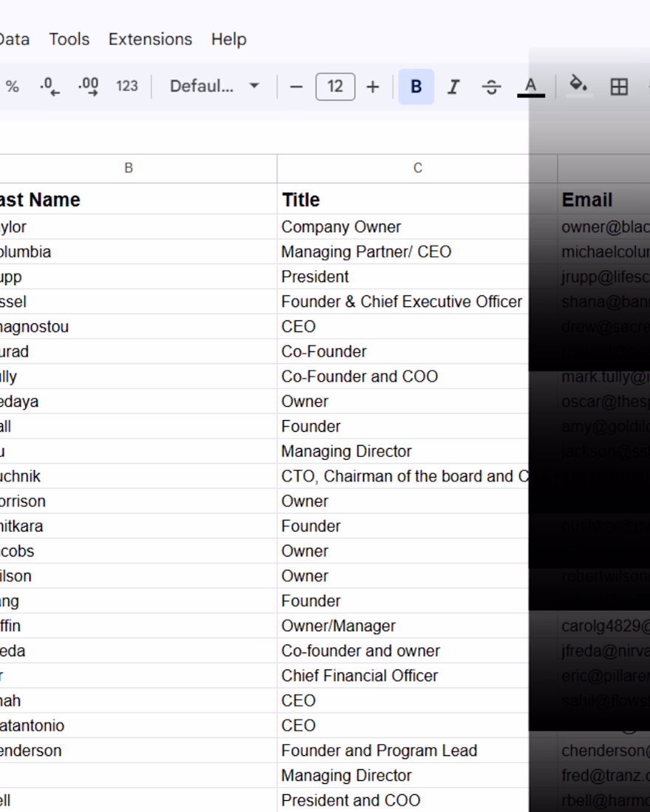Select the 'Managing Partner/ CEO' cell

[417, 252]
